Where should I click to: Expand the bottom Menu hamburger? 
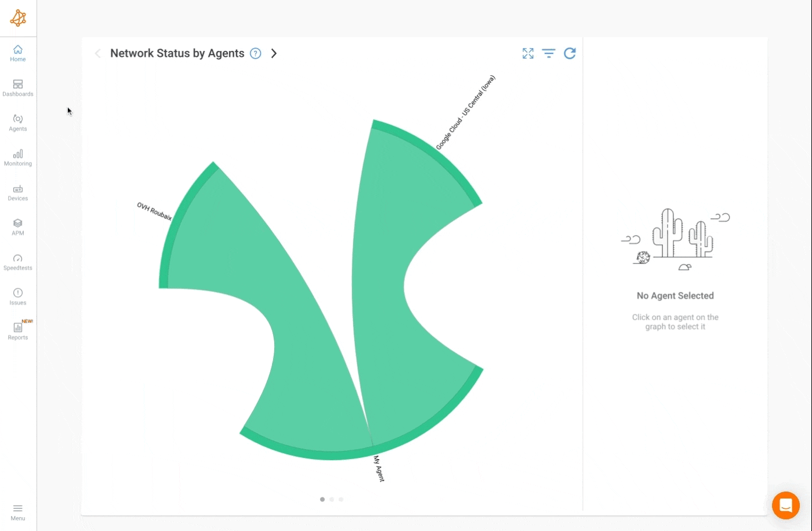[x=18, y=512]
